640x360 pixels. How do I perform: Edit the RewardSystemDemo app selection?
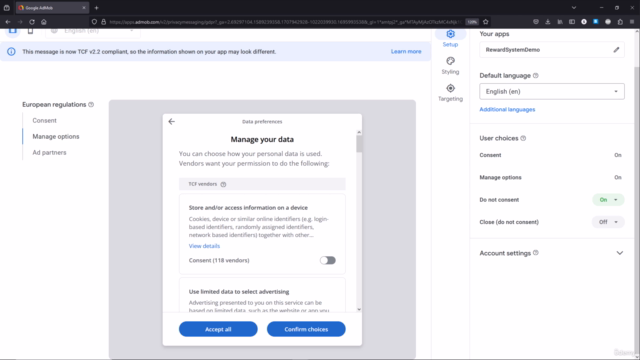click(616, 50)
